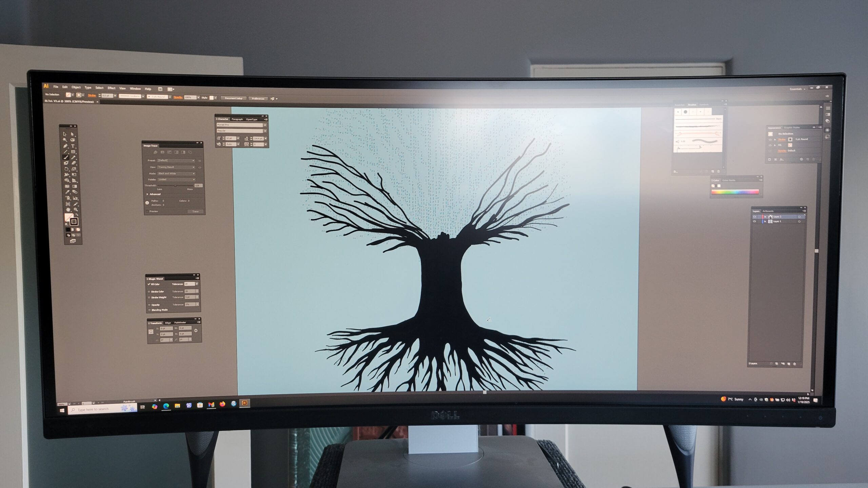Click the Trace button
This screenshot has height=488, width=868.
pos(195,211)
